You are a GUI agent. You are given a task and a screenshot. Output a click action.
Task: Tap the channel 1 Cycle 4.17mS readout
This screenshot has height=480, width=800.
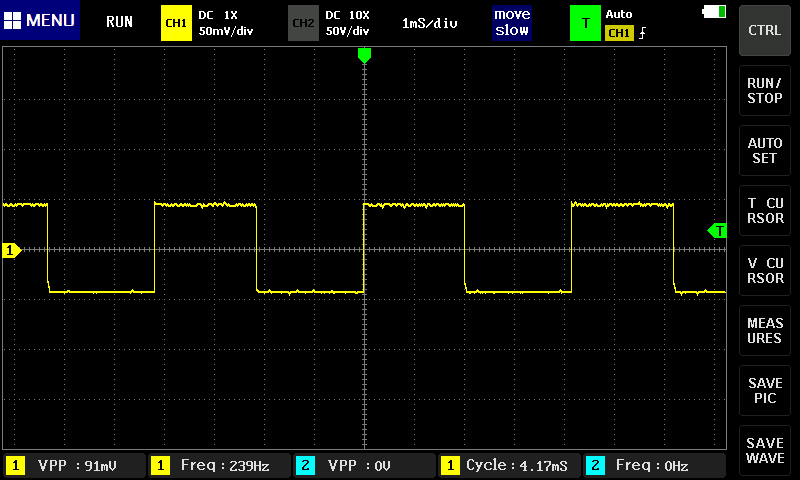tap(509, 465)
